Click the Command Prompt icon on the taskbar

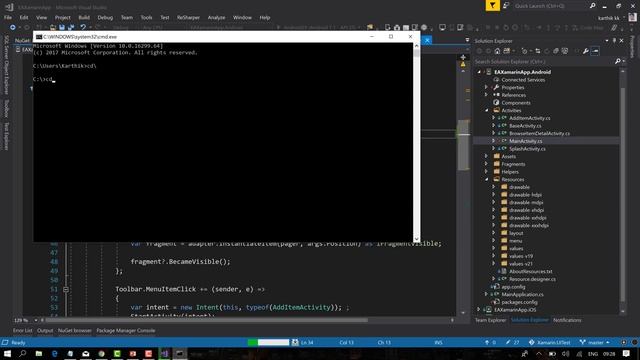click(180, 353)
